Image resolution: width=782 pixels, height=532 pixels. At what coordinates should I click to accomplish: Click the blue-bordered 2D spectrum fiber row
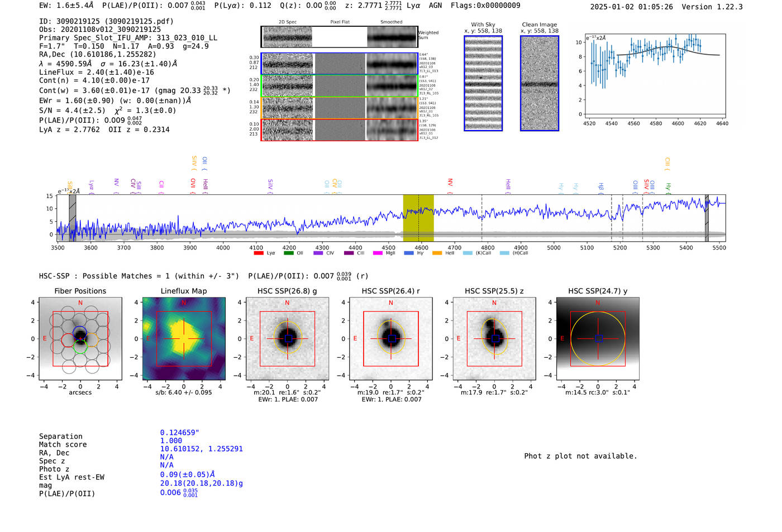[339, 64]
